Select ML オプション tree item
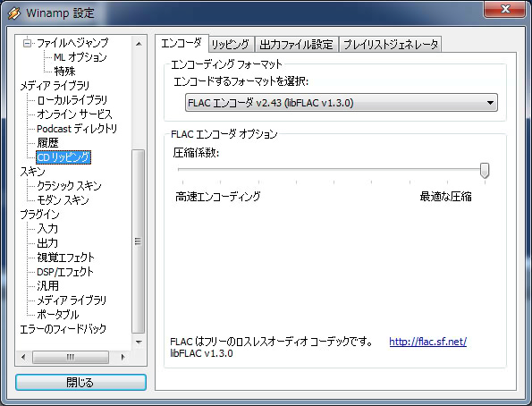532x406 pixels. (x=80, y=57)
